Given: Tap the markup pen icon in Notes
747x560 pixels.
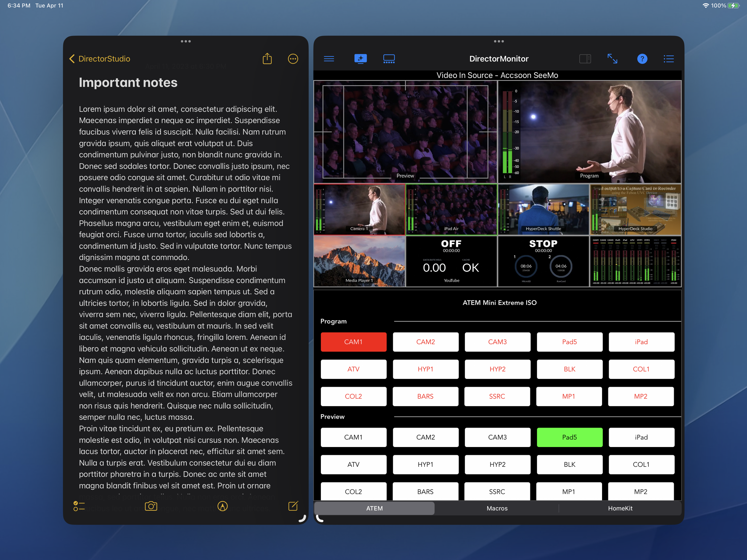Looking at the screenshot, I should pos(223,506).
